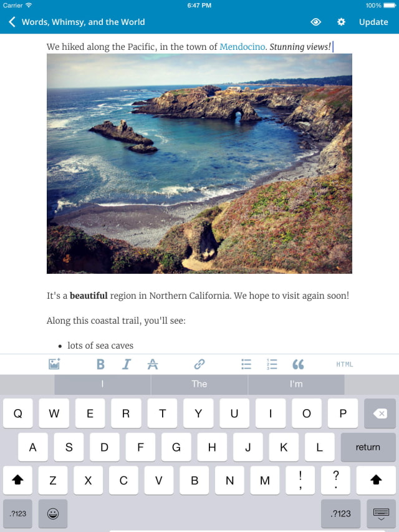Toggle italic formatting in the toolbar
Viewport: 399px width, 532px height.
click(126, 364)
